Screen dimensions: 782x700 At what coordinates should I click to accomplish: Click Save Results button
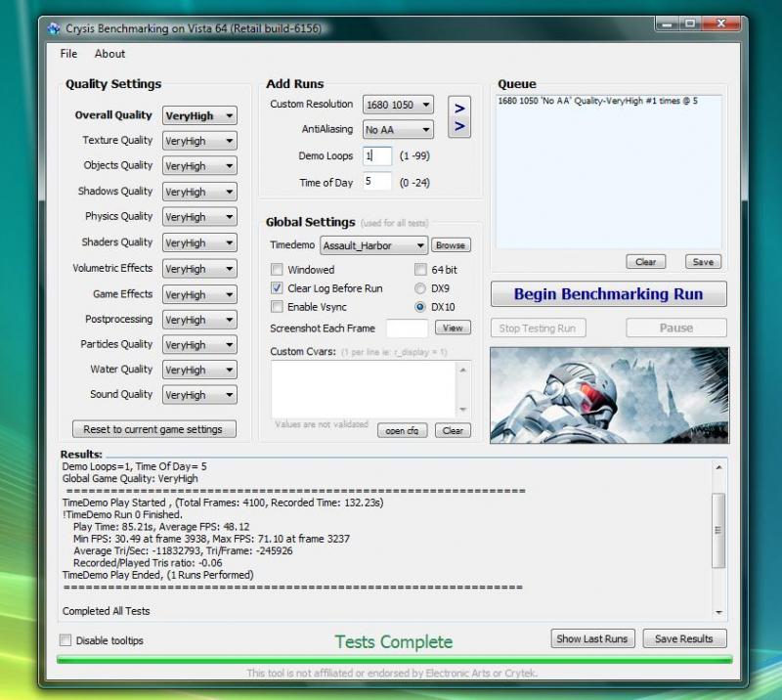point(684,638)
